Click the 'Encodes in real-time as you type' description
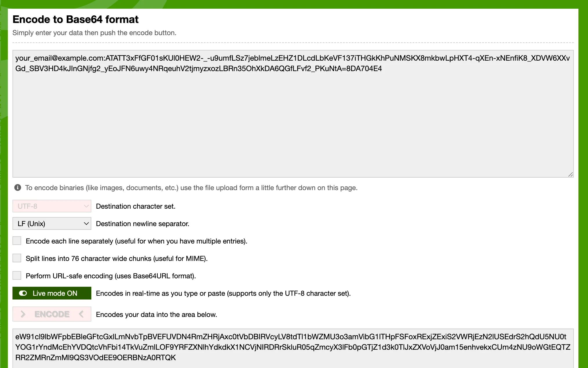 point(223,293)
